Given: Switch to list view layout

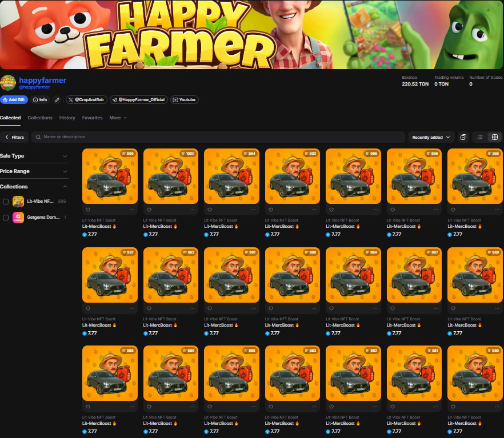Looking at the screenshot, I should (x=480, y=137).
